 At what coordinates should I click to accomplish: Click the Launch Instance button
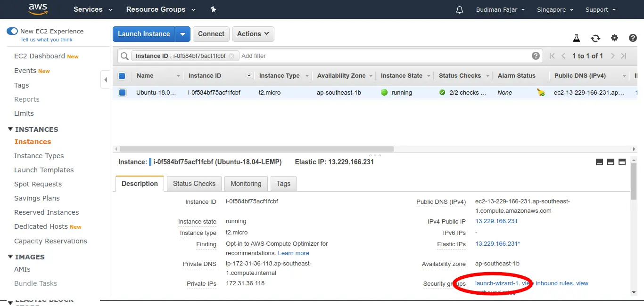(144, 34)
